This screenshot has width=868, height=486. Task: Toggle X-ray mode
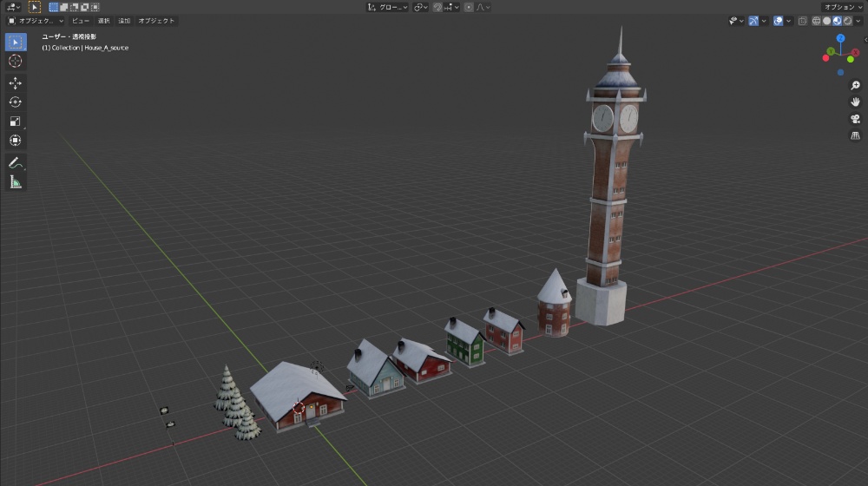click(803, 21)
